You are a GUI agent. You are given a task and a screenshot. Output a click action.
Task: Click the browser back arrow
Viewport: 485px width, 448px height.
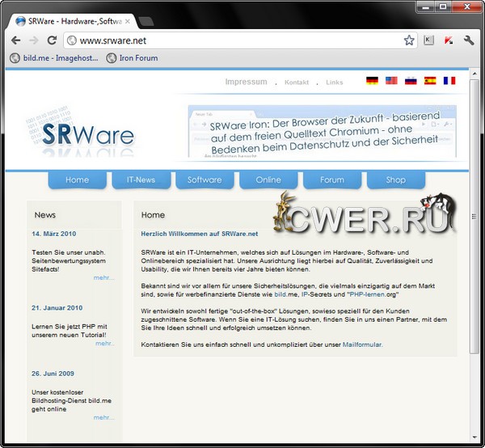(x=15, y=40)
